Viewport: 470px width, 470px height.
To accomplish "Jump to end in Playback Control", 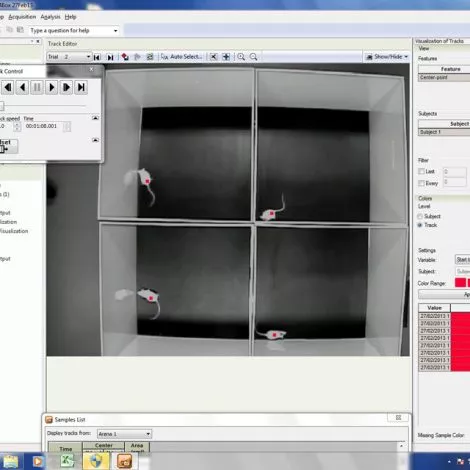I will [x=81, y=87].
